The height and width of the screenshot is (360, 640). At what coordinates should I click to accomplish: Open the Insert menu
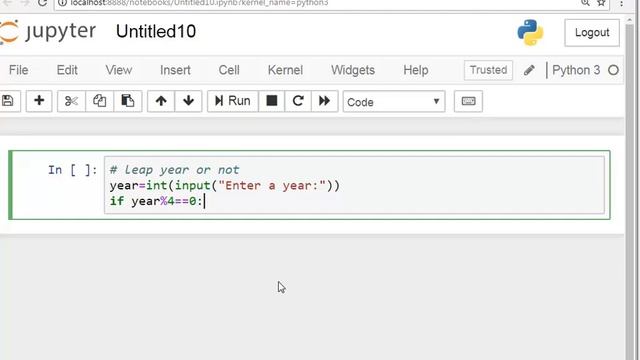175,70
